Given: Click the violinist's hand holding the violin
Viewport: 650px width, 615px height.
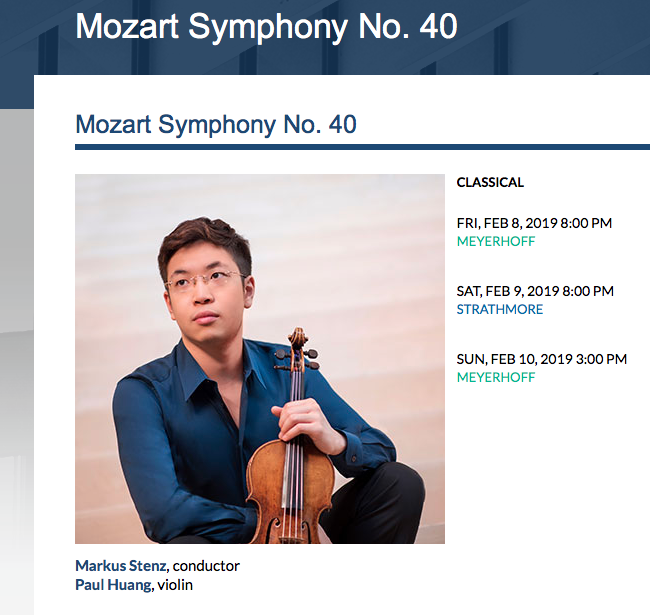Looking at the screenshot, I should point(307,420).
